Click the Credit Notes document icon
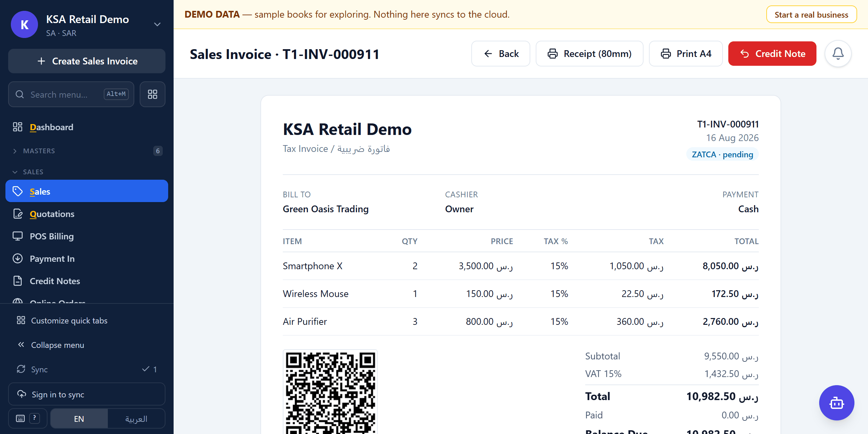This screenshot has width=868, height=434. pos(18,281)
